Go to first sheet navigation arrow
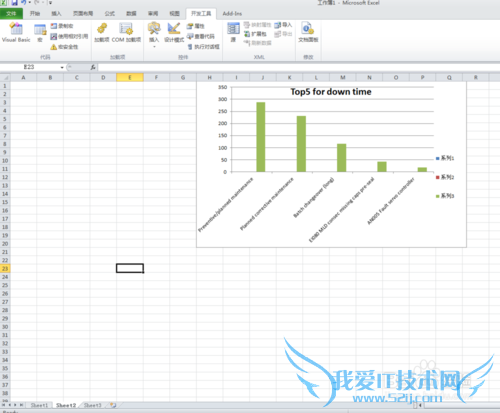The image size is (500, 413). pyautogui.click(x=3, y=405)
